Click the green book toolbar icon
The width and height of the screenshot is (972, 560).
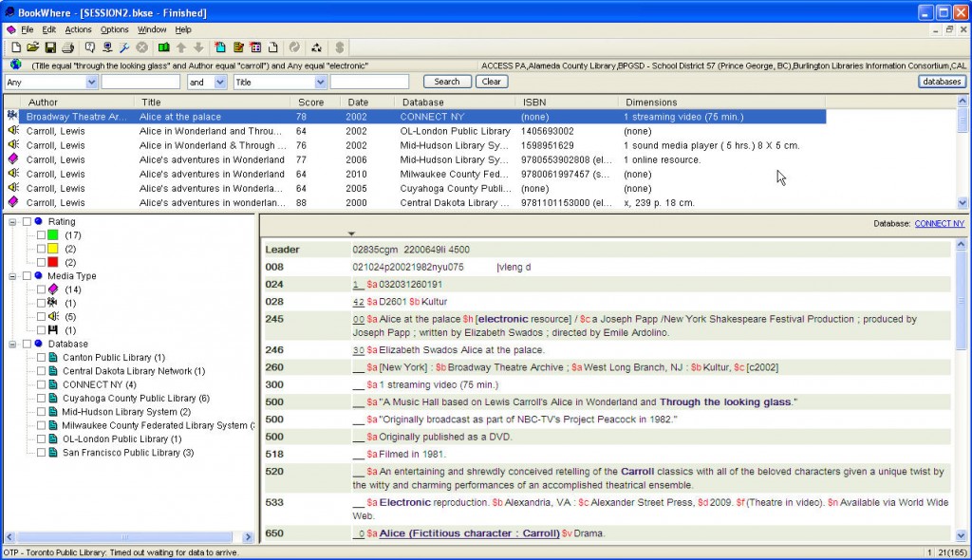[x=163, y=47]
